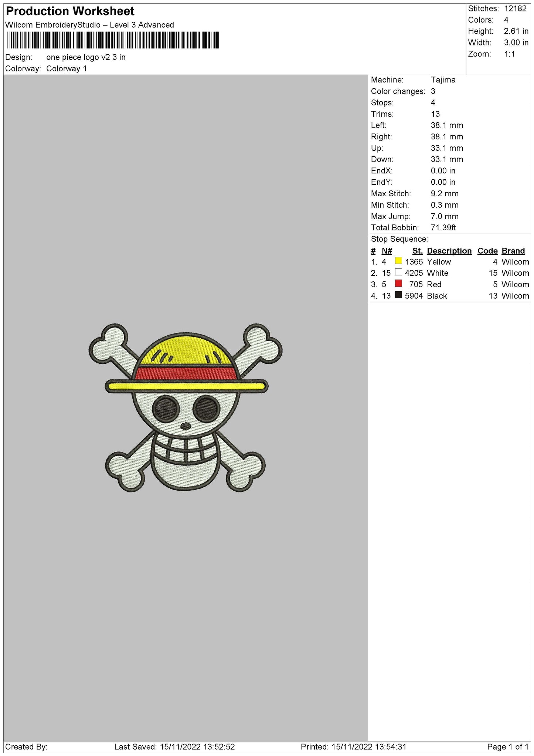
Task: Click the 'White' description in row 2
Action: pos(438,273)
